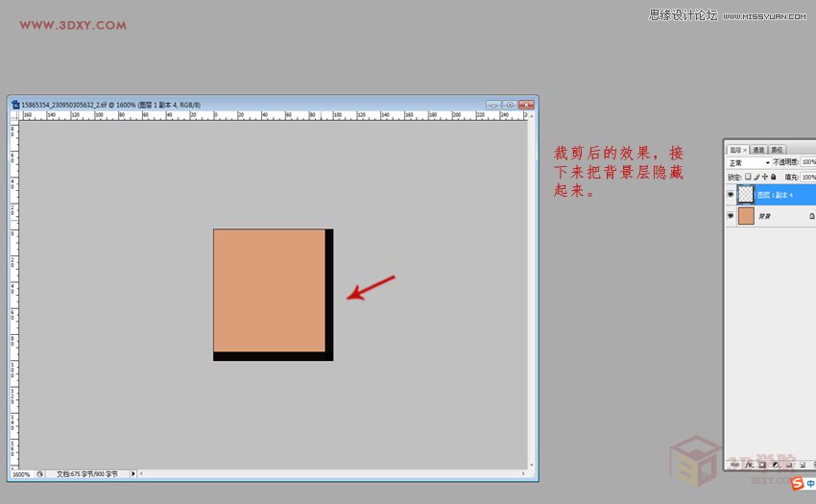Switch to the 通道 (Channels) tab

pos(758,150)
